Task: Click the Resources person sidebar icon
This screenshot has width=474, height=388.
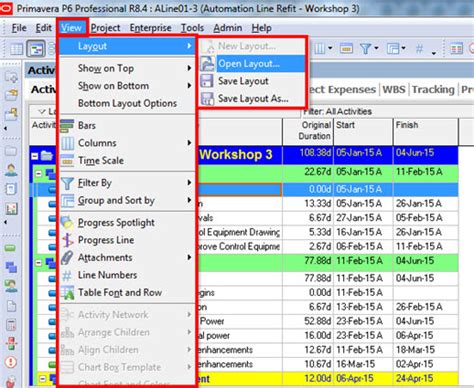Action: coord(11,170)
